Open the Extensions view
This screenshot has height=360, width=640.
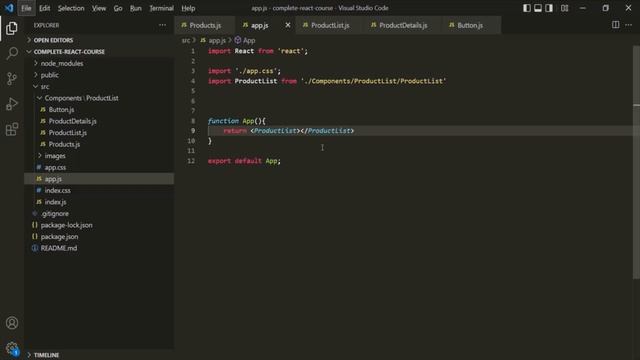point(12,129)
